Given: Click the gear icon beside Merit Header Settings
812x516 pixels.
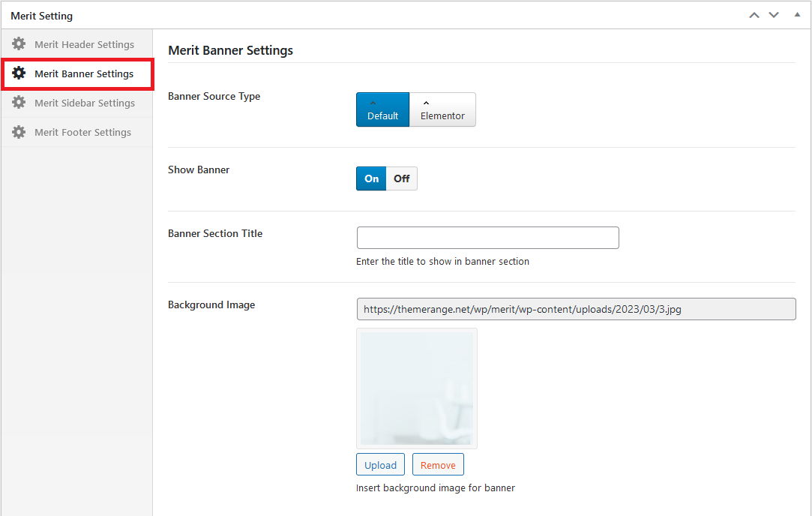Looking at the screenshot, I should pos(19,44).
